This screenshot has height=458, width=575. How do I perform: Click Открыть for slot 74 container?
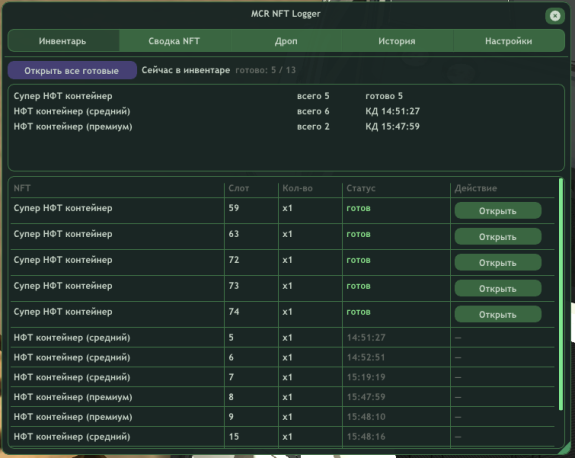[498, 314]
